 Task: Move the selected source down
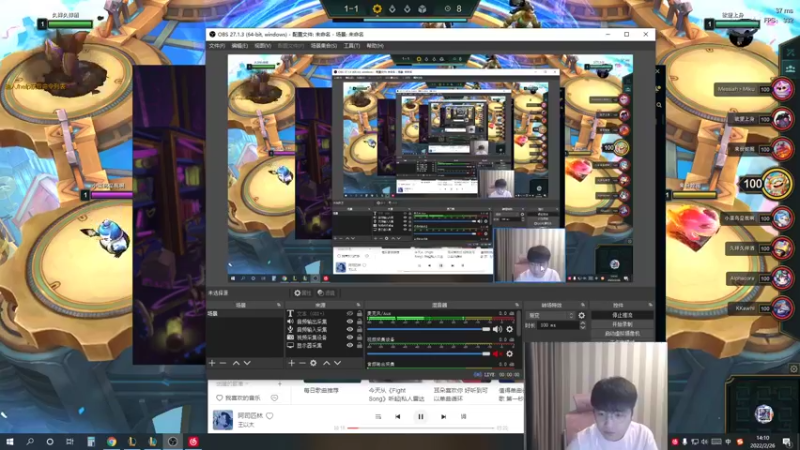pos(337,363)
